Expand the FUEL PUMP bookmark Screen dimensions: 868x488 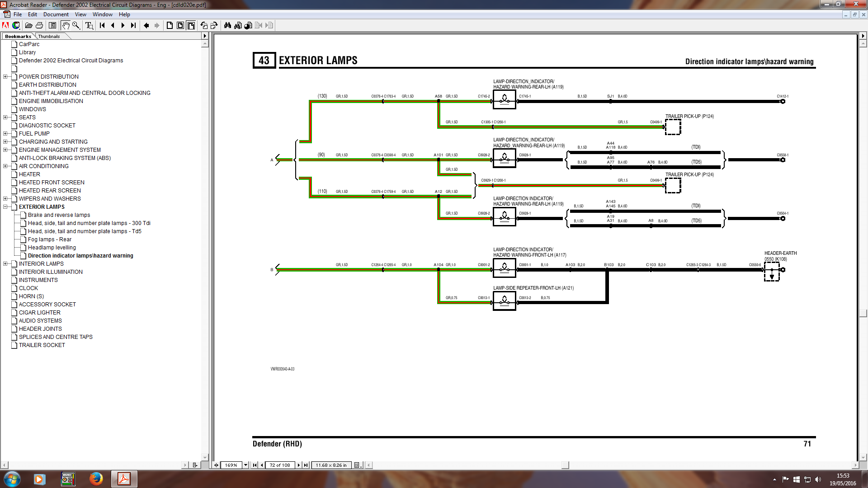(x=5, y=134)
